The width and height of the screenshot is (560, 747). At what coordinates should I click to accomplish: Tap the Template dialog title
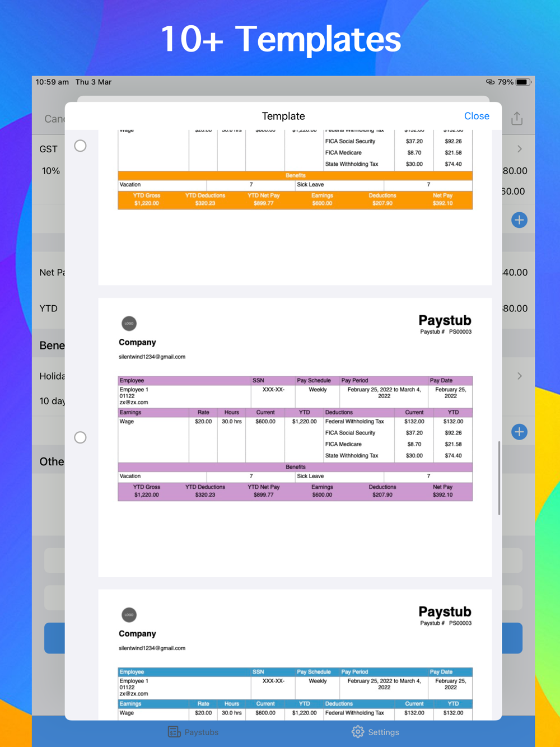(283, 116)
